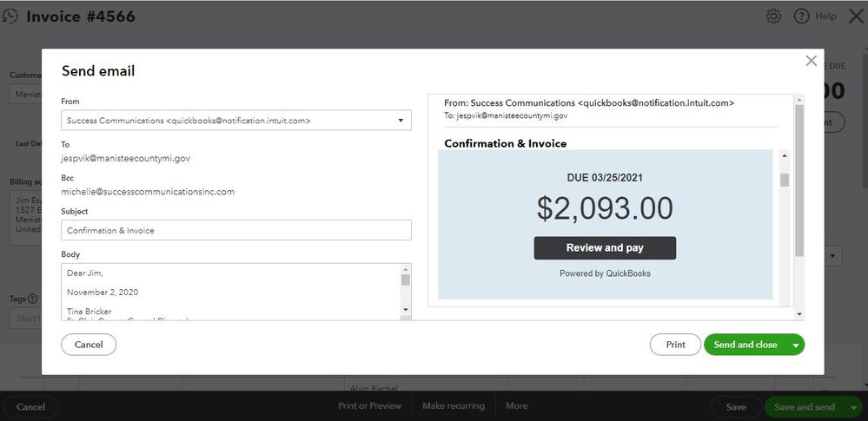Click Powered by QuickBooks text
This screenshot has height=421, width=868.
(x=605, y=273)
